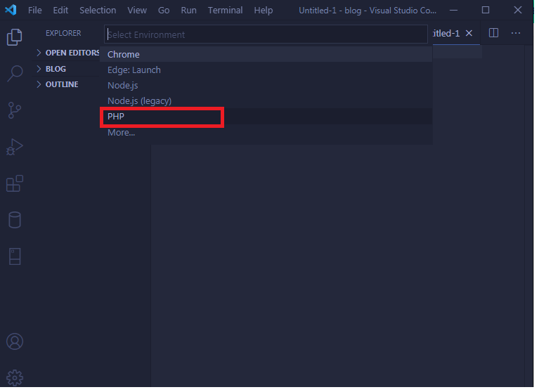Open the Help menu
This screenshot has width=539, height=392.
pyautogui.click(x=264, y=11)
